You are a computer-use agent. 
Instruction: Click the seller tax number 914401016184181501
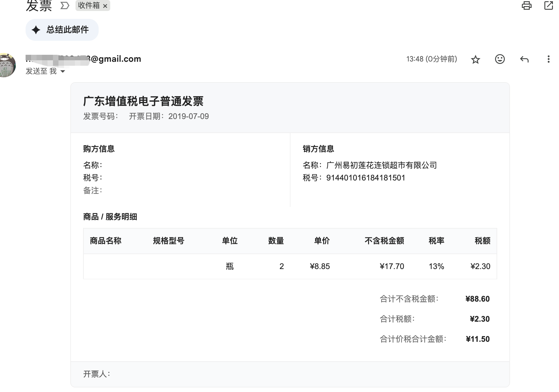(x=366, y=178)
